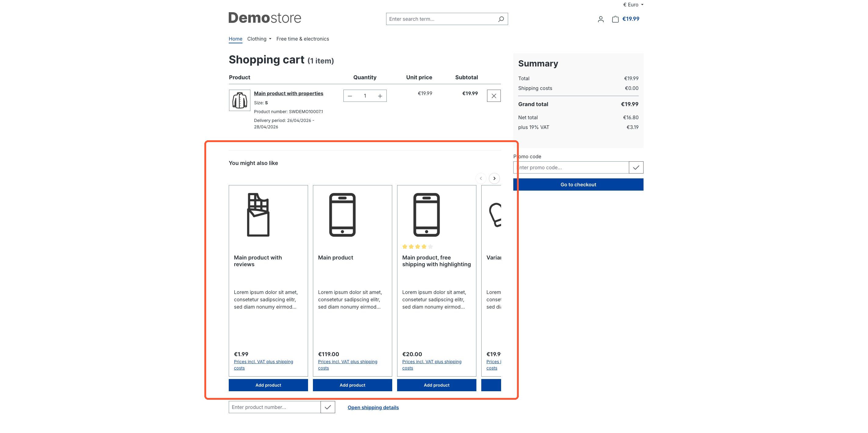Open Free time & electronics category
The image size is (868, 433).
coord(303,39)
